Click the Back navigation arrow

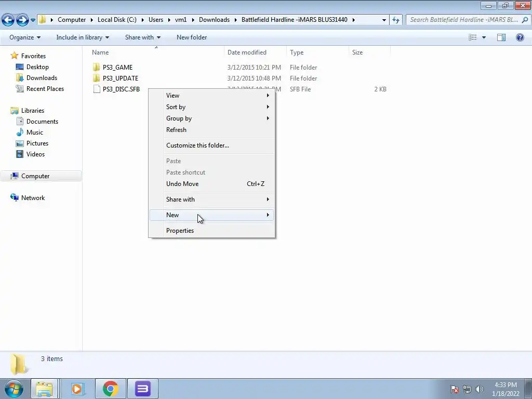[x=8, y=20]
